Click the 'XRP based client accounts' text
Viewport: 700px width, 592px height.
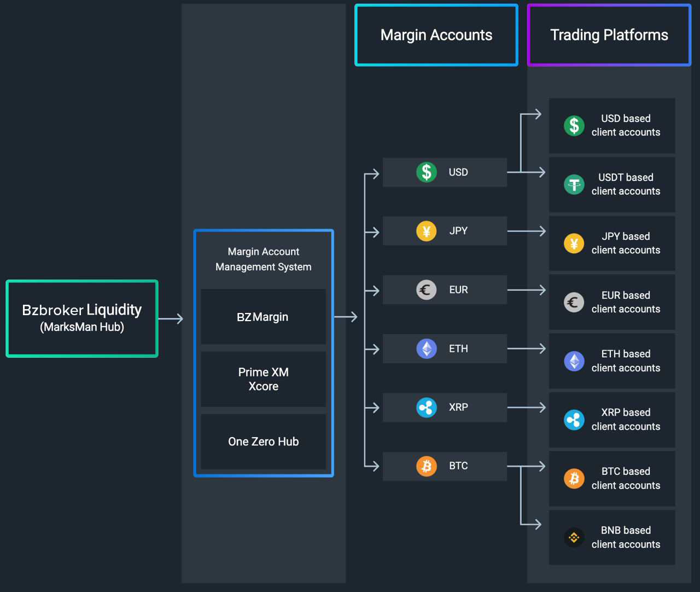tap(626, 420)
